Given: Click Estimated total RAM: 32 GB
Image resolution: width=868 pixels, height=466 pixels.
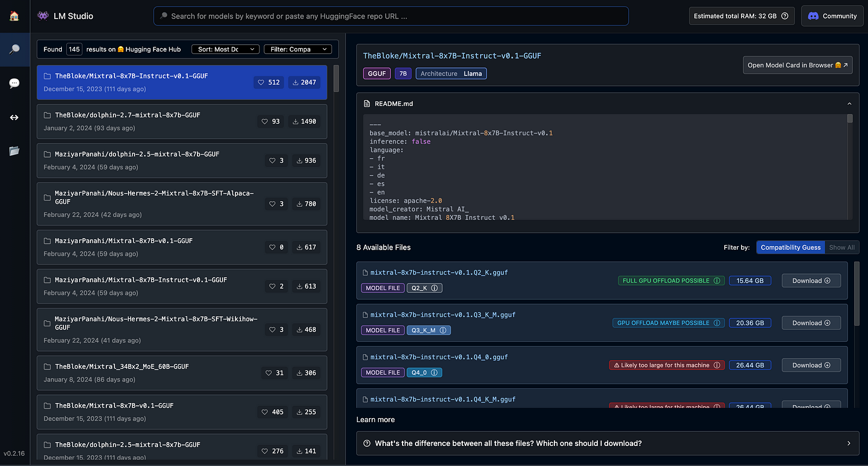Looking at the screenshot, I should pos(742,16).
